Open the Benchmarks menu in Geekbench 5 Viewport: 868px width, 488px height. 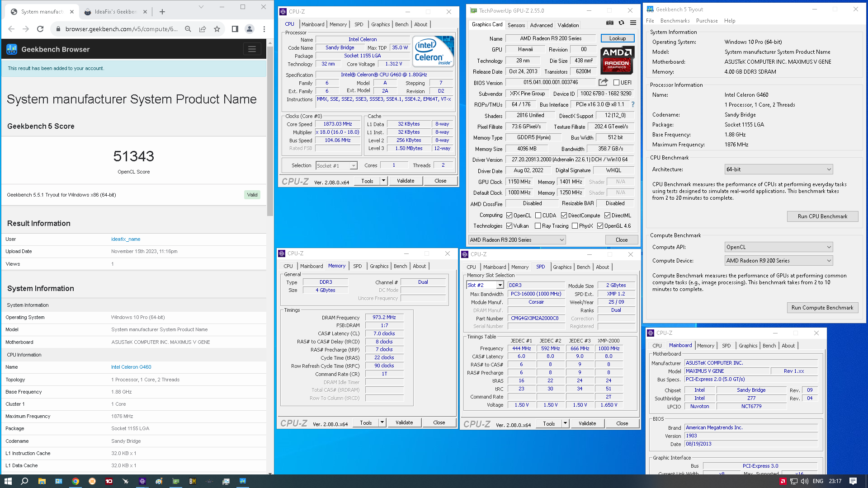[x=675, y=21]
